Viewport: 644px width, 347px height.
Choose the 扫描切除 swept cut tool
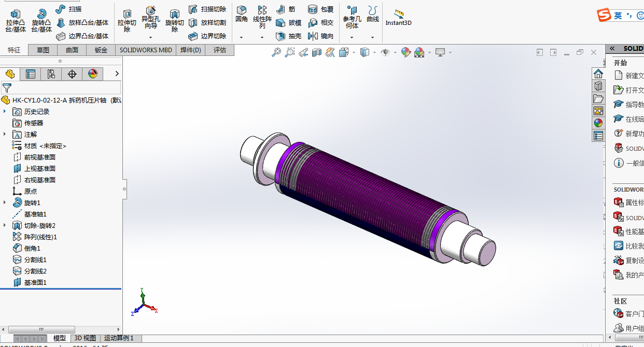coord(207,9)
